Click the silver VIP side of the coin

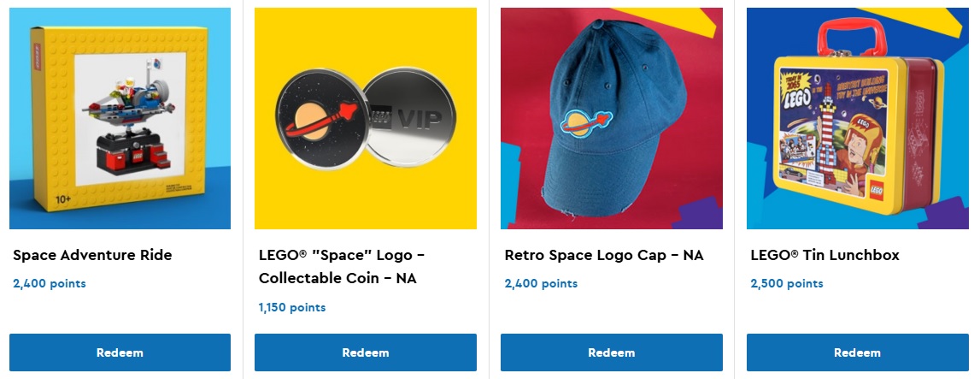(x=409, y=117)
